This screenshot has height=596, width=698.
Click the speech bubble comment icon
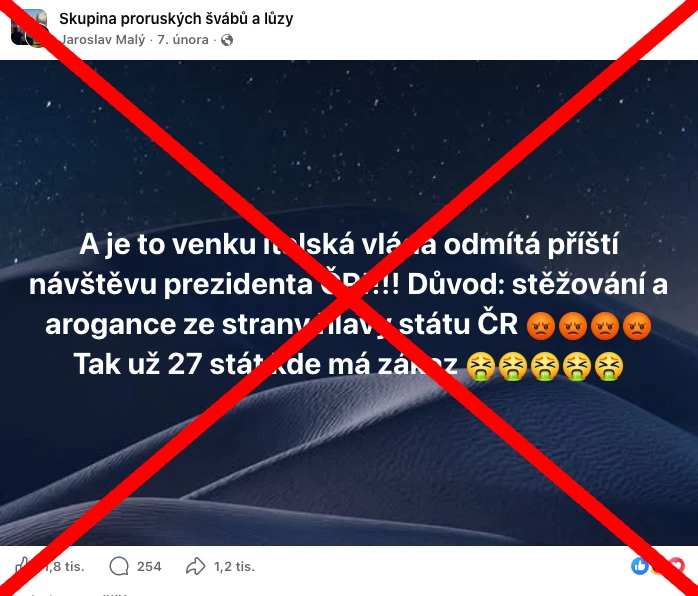119,566
